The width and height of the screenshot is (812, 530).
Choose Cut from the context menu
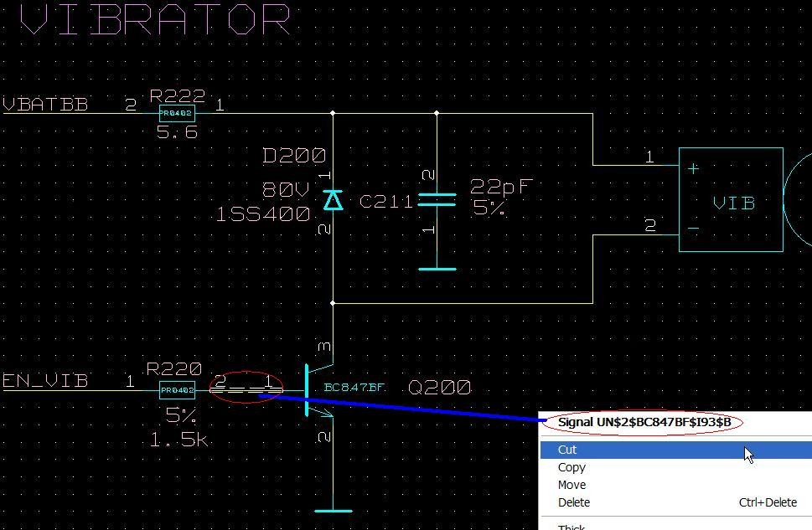coord(567,450)
